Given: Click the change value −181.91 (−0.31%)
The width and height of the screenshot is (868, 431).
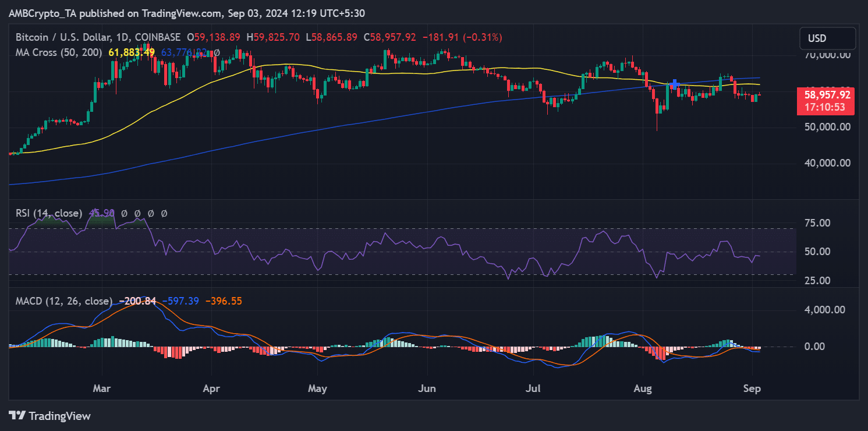Looking at the screenshot, I should pyautogui.click(x=462, y=37).
